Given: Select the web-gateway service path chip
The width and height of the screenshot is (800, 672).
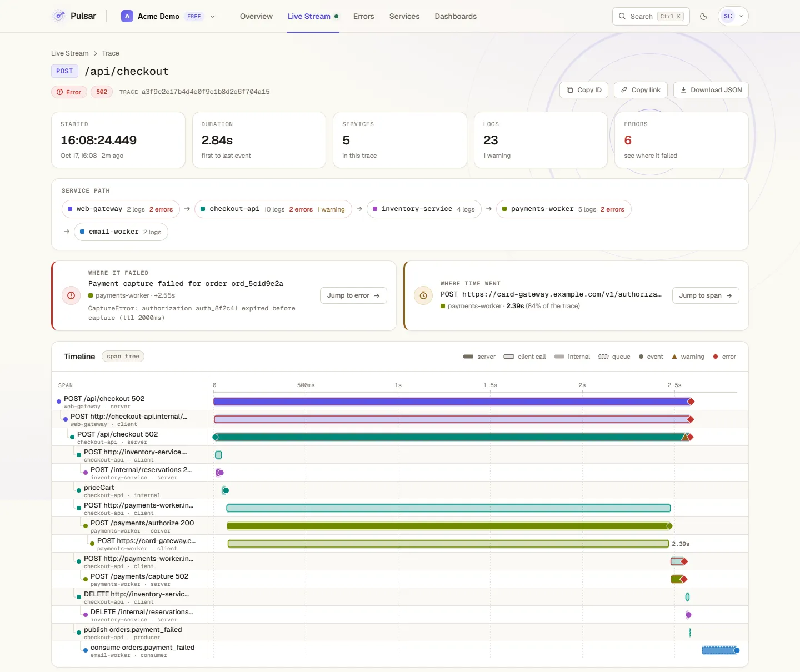Looking at the screenshot, I should click(121, 209).
